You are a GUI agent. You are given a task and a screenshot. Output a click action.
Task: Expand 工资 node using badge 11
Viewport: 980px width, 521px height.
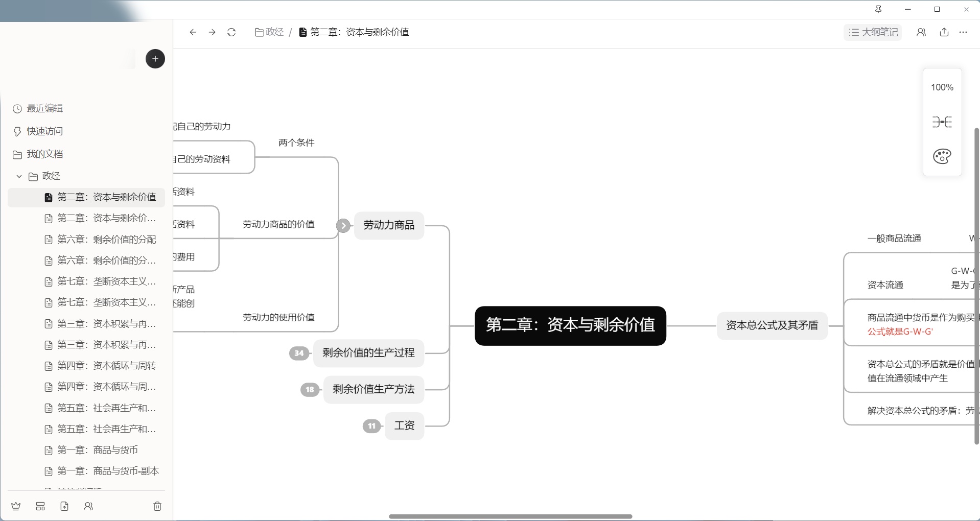point(371,425)
